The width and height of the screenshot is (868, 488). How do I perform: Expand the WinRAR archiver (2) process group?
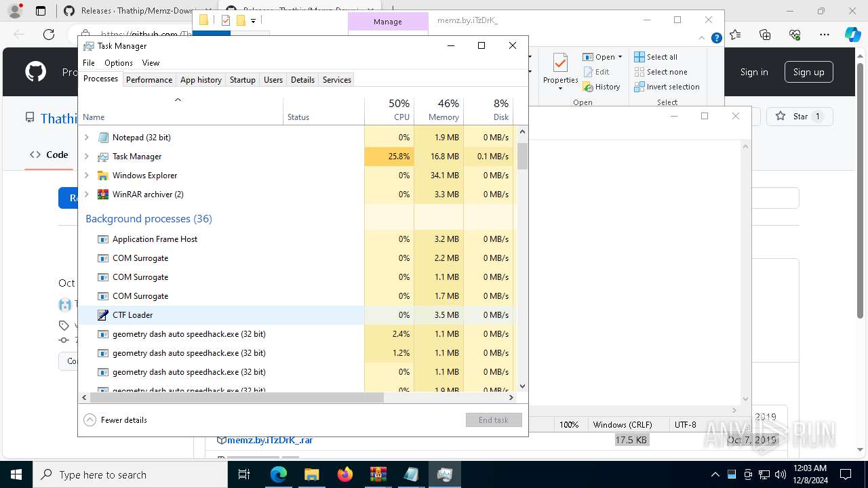point(86,195)
